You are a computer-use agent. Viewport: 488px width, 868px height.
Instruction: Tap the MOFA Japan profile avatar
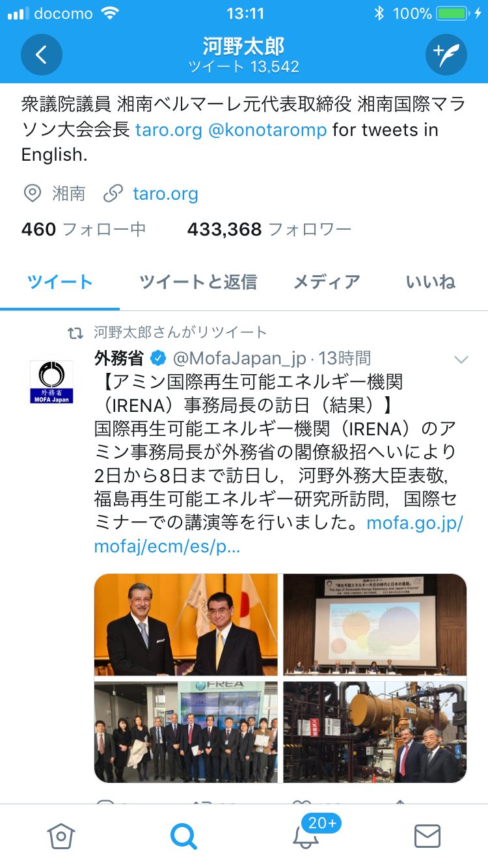(51, 382)
